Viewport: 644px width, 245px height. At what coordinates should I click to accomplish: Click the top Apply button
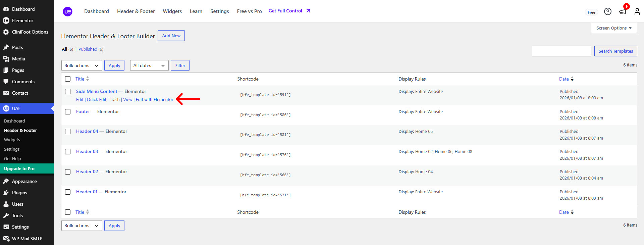[114, 65]
